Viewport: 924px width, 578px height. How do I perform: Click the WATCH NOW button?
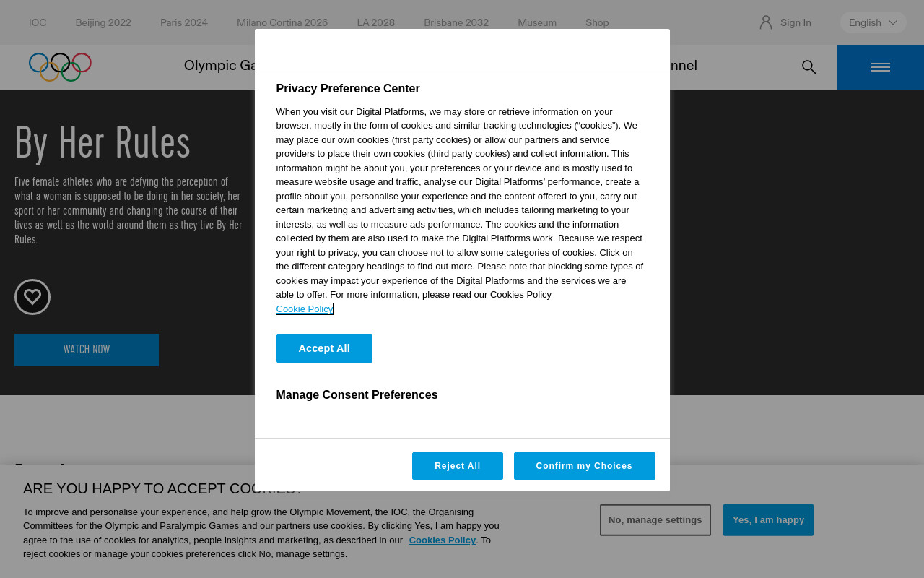pyautogui.click(x=87, y=350)
